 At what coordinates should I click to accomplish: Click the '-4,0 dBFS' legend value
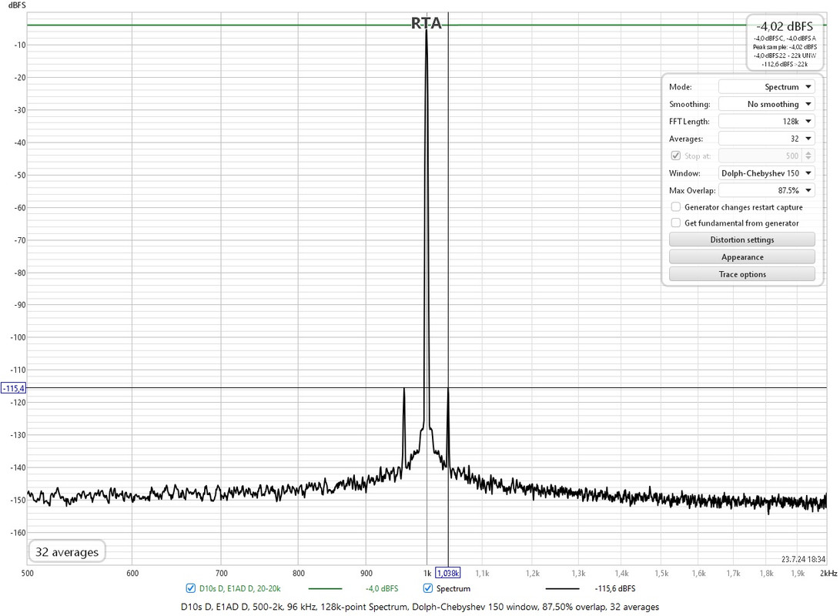tap(382, 589)
